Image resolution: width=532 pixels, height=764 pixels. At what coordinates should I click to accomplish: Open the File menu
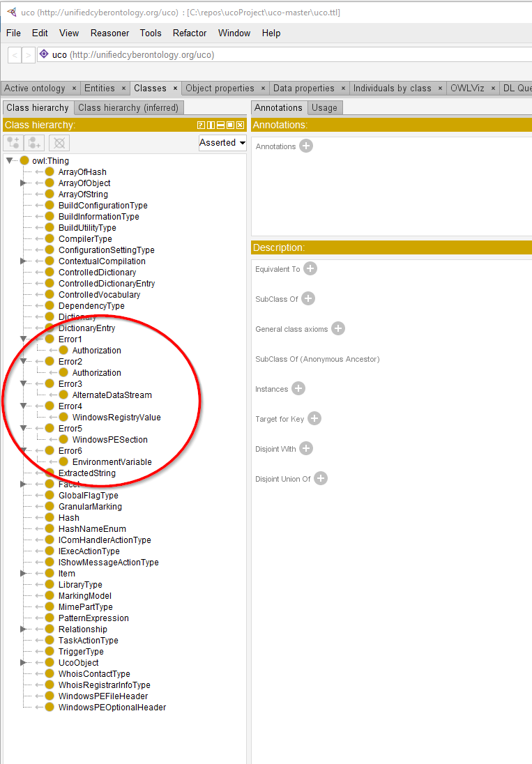[x=14, y=33]
